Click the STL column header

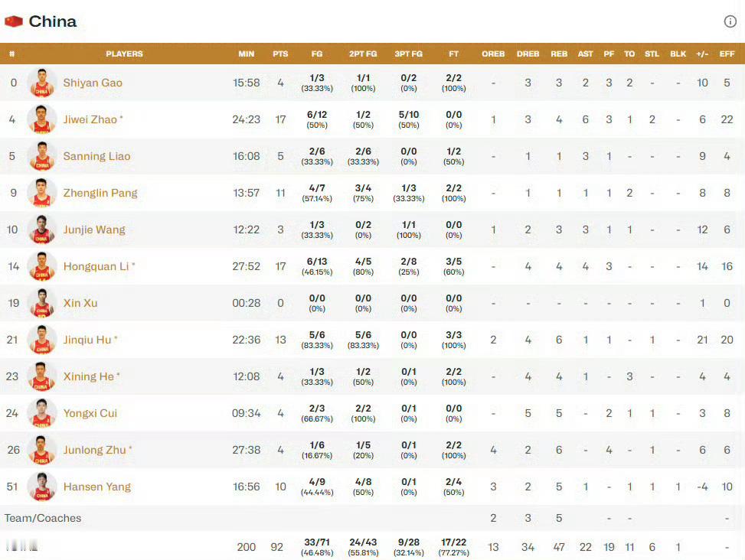pyautogui.click(x=652, y=54)
